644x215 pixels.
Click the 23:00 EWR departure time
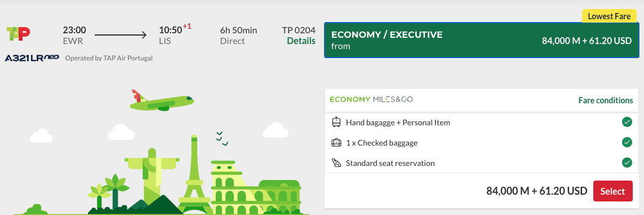point(74,36)
